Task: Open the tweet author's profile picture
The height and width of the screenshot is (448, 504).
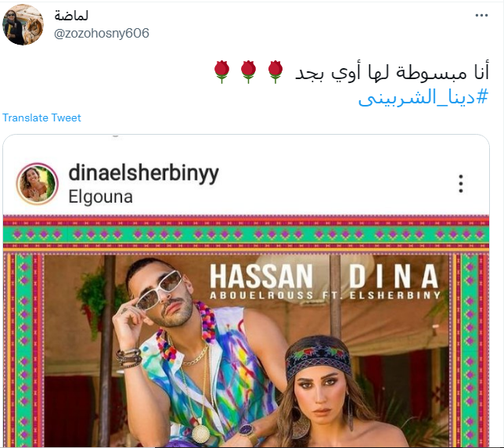Action: (x=23, y=24)
